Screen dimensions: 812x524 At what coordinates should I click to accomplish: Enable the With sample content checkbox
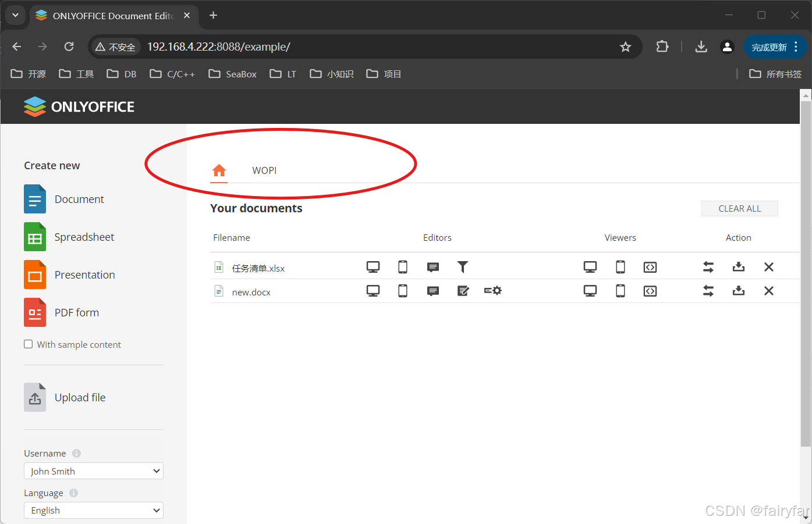pos(28,344)
